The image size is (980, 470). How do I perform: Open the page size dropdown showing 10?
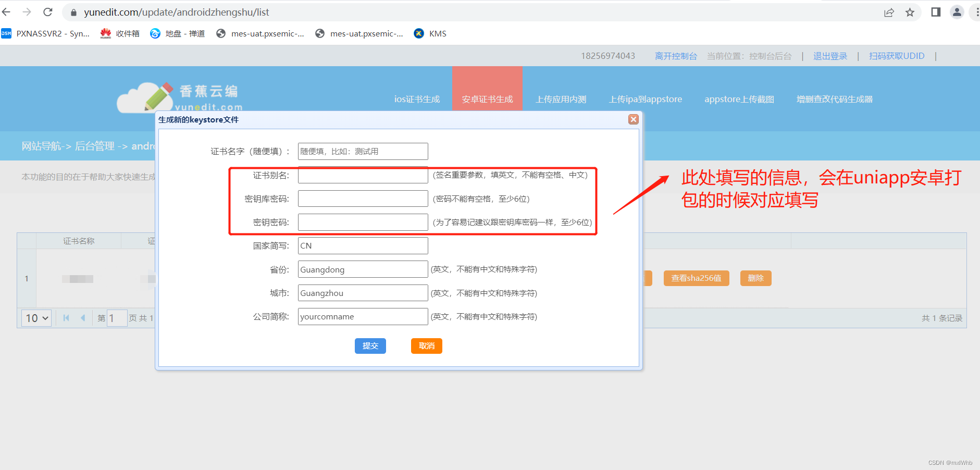click(36, 318)
